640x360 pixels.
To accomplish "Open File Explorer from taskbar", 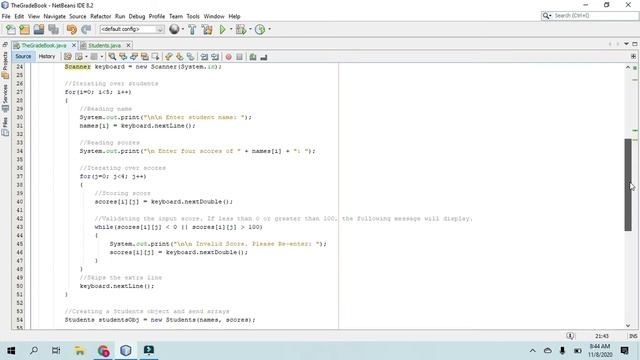I will pyautogui.click(x=79, y=350).
